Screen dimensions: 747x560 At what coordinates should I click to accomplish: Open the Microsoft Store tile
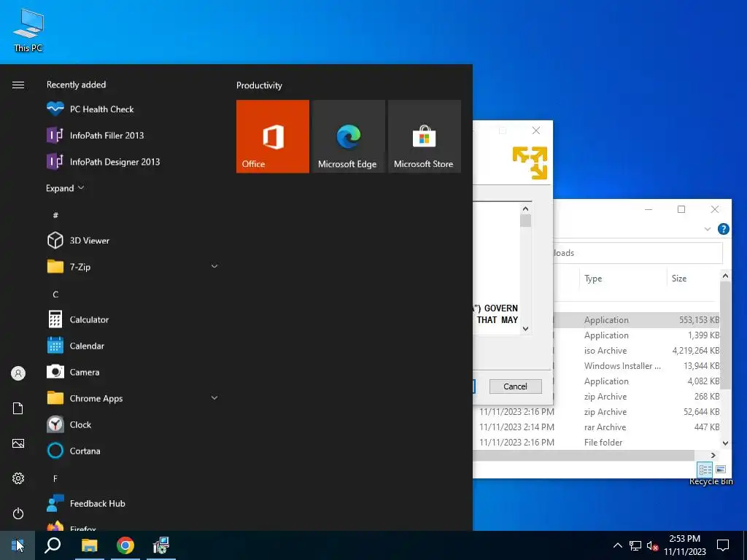pyautogui.click(x=425, y=136)
